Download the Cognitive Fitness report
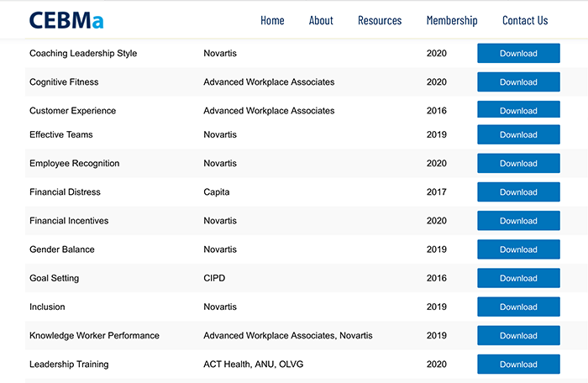Image resolution: width=588 pixels, height=383 pixels. (518, 81)
